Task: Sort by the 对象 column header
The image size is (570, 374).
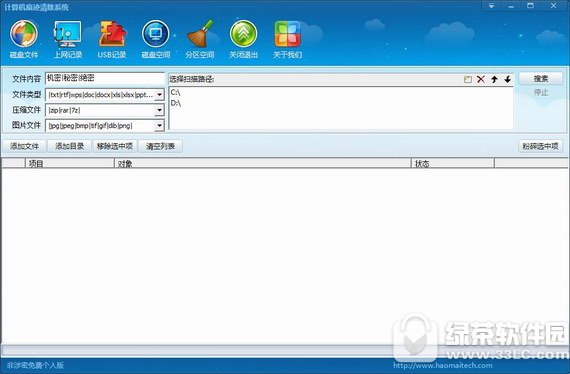Action: 262,164
